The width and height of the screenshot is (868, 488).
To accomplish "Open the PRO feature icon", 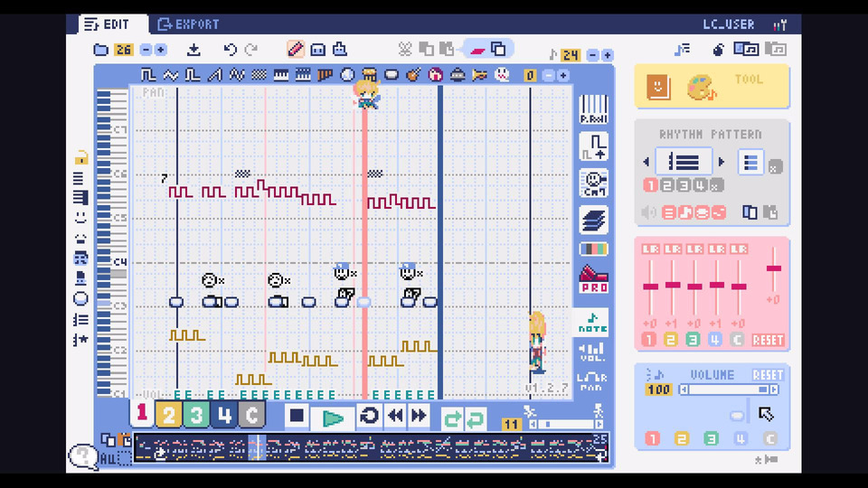I will [x=593, y=279].
